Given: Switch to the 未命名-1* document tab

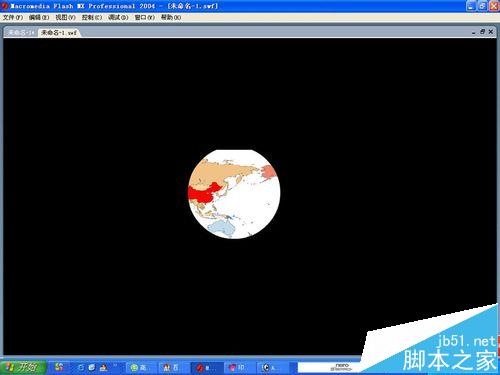Looking at the screenshot, I should click(21, 32).
